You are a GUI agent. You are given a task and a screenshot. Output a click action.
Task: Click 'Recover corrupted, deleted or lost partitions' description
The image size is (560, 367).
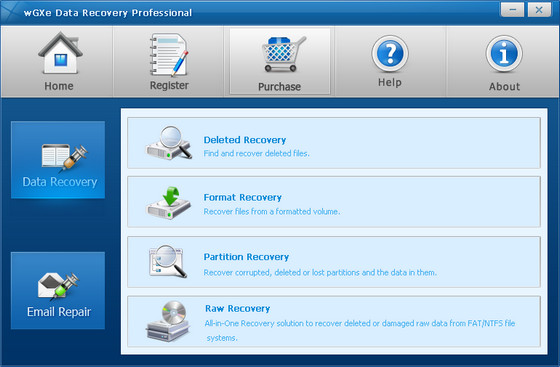click(x=320, y=273)
